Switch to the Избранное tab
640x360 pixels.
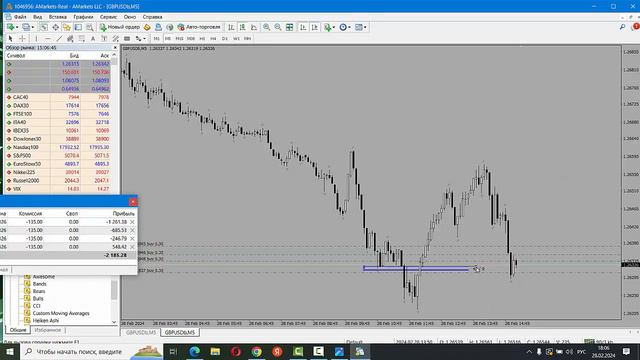click(47, 330)
